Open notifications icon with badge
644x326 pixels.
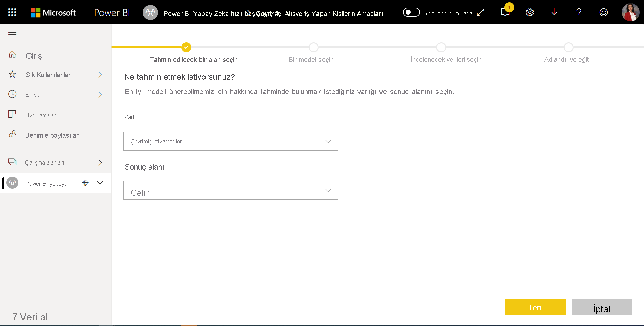tap(505, 12)
